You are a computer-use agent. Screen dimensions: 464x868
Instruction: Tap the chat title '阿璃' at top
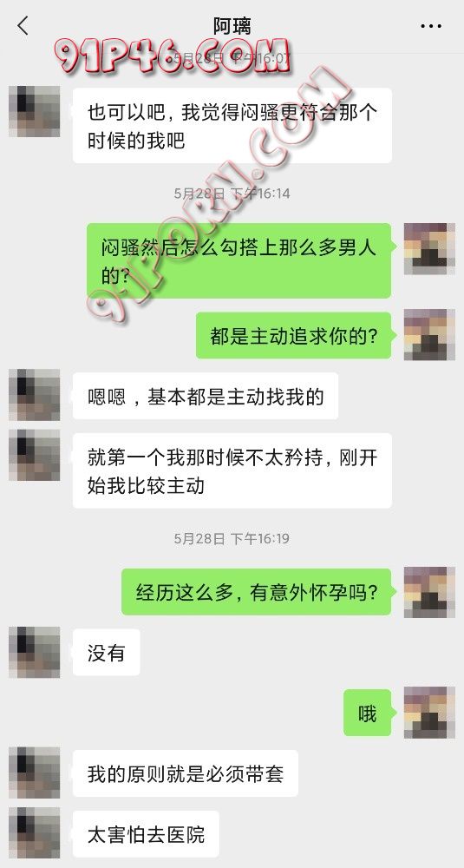(232, 26)
